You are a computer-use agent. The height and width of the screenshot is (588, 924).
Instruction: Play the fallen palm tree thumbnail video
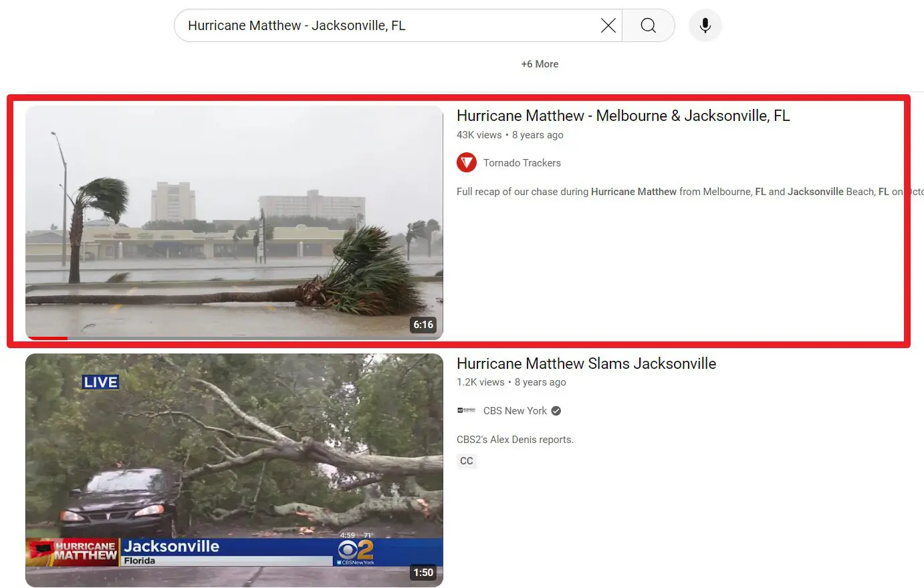(234, 223)
